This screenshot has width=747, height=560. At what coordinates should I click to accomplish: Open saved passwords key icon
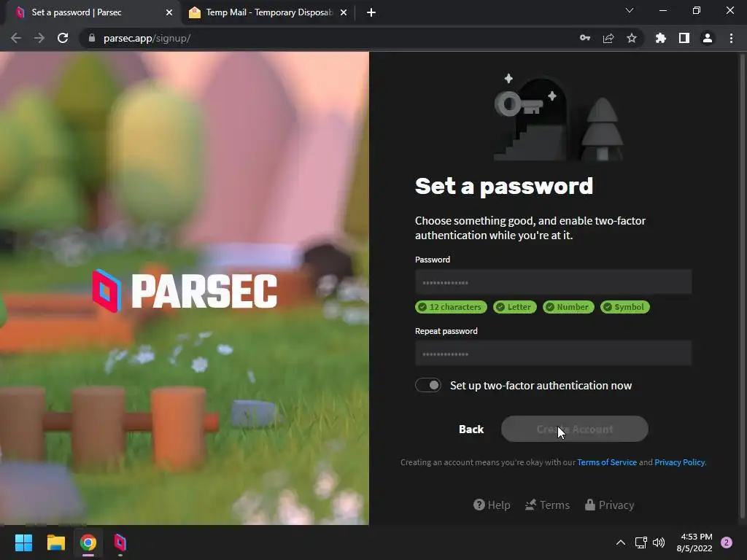pyautogui.click(x=585, y=38)
